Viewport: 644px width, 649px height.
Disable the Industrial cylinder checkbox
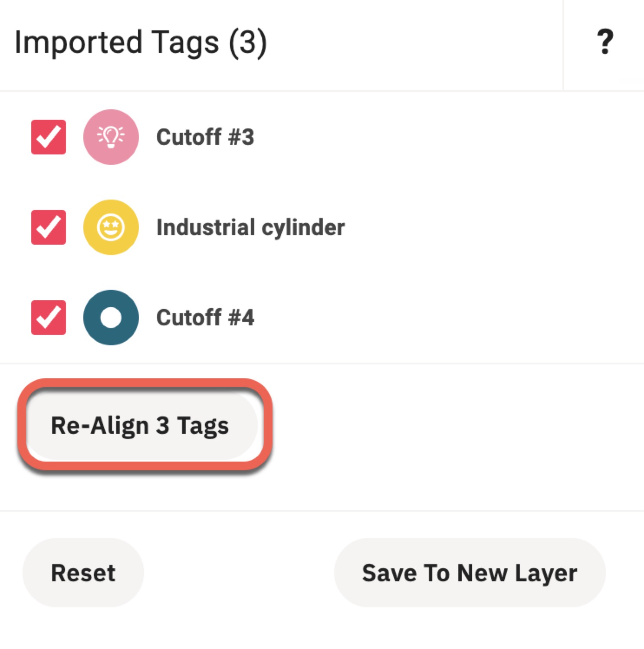(x=48, y=227)
